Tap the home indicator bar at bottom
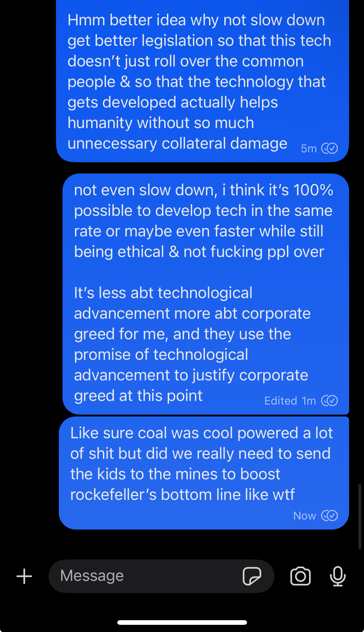 pyautogui.click(x=182, y=622)
